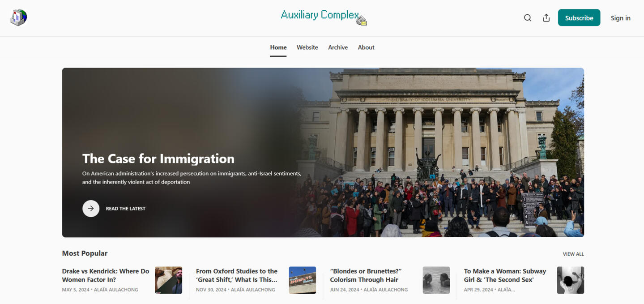Open The Case for Immigration headline
The height and width of the screenshot is (304, 644).
(158, 158)
